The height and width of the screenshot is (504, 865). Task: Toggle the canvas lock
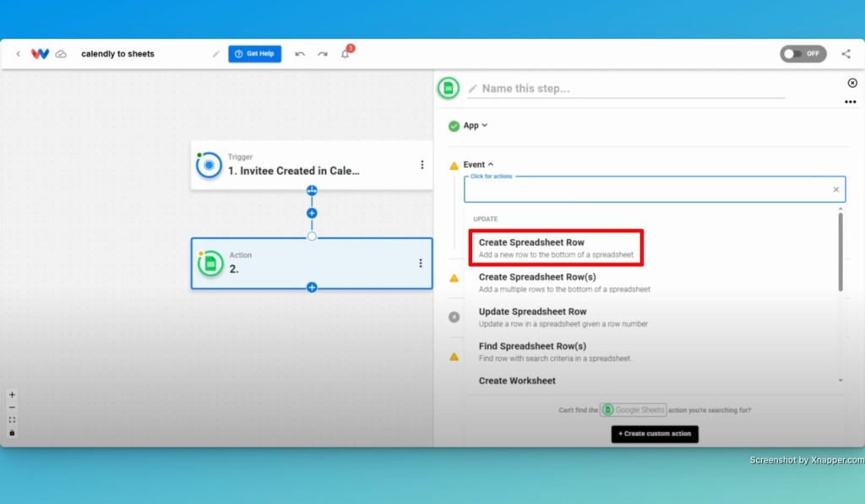coord(12,433)
